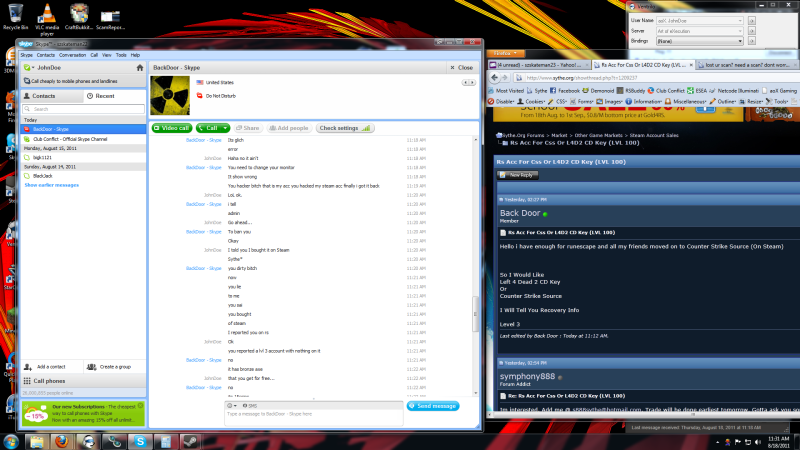Close the Rs Acc For Css Firefox tab

(691, 65)
